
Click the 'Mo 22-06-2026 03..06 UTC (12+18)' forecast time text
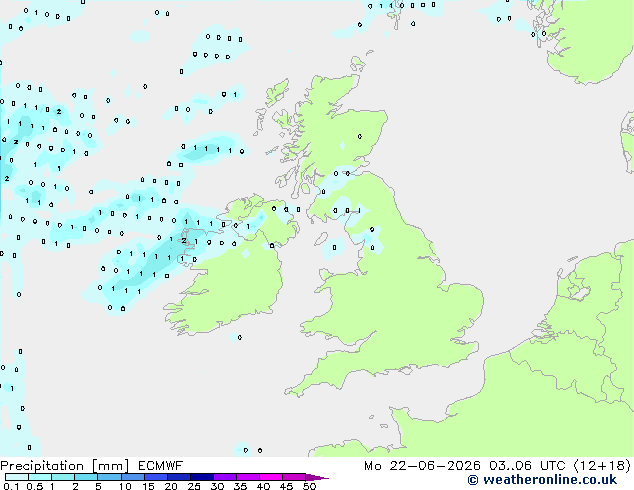click(x=497, y=466)
